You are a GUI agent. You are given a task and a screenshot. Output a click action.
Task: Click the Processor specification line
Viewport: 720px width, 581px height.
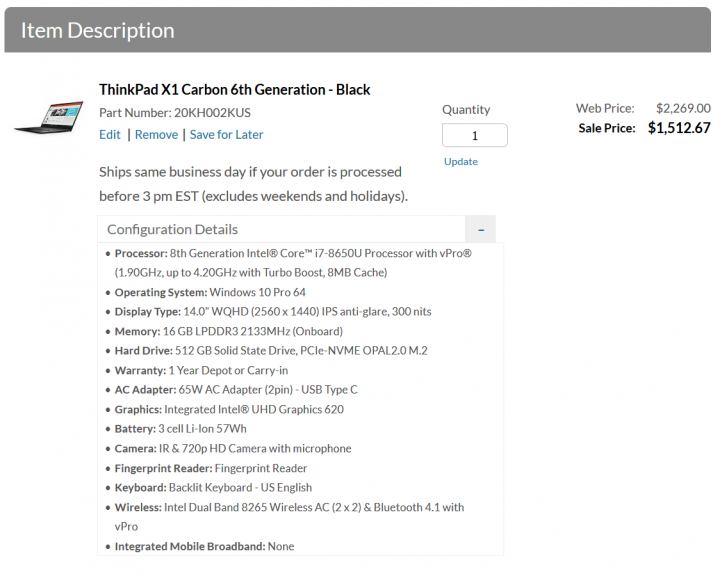point(293,263)
